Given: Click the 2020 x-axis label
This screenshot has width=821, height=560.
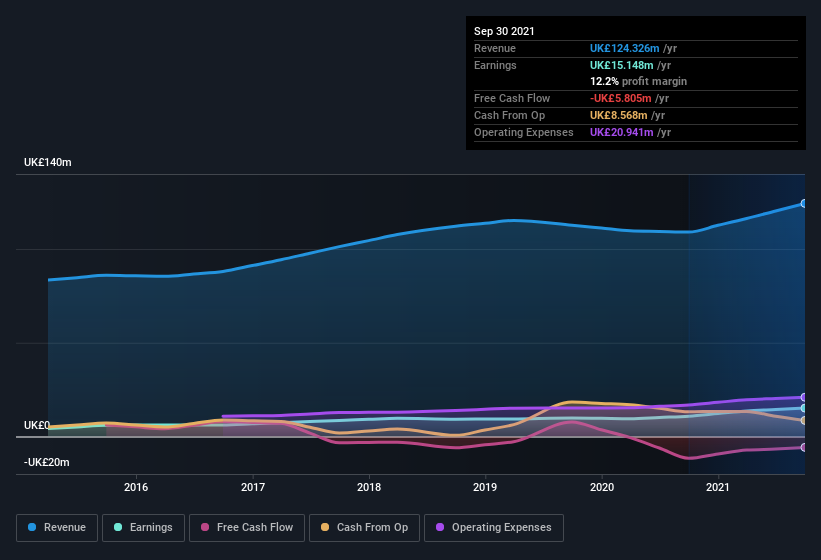Looking at the screenshot, I should (602, 487).
